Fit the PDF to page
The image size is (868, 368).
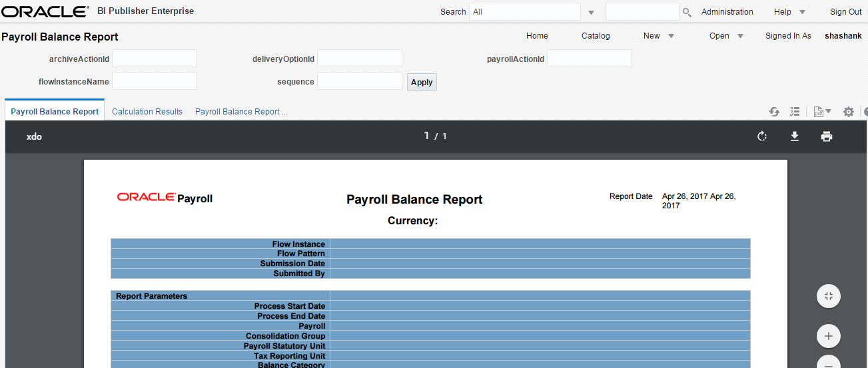click(x=829, y=296)
